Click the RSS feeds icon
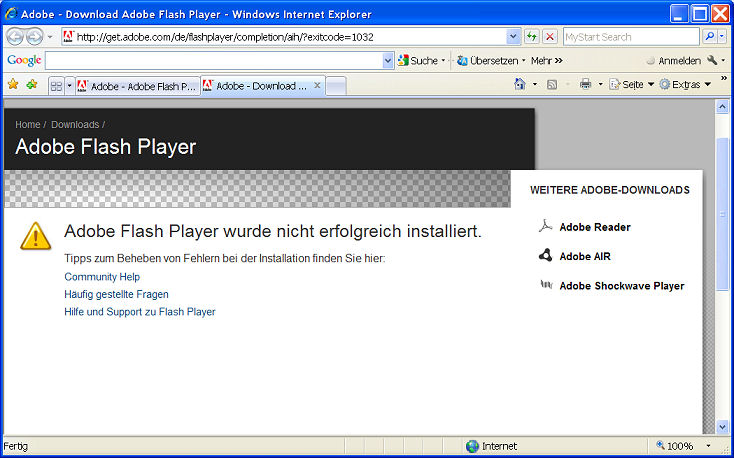This screenshot has height=458, width=734. click(552, 85)
